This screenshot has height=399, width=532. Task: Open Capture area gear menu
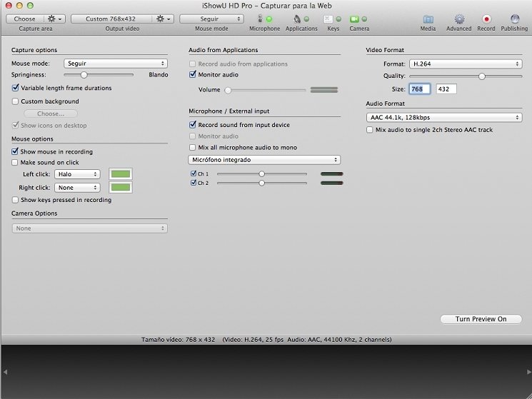click(54, 19)
